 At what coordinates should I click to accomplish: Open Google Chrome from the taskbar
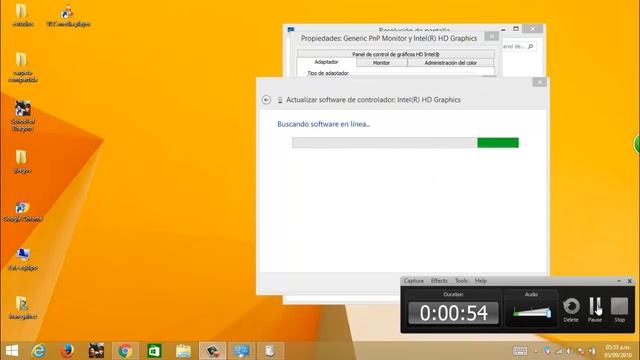click(x=125, y=351)
